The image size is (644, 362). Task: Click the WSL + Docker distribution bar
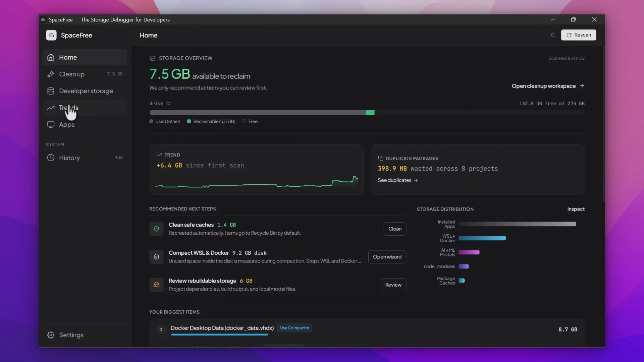[482, 238]
